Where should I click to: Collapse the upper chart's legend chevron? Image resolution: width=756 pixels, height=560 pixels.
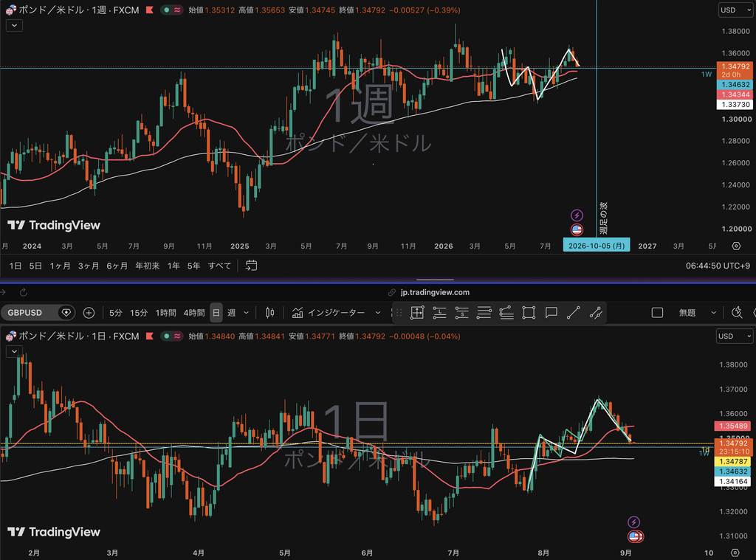tap(15, 25)
